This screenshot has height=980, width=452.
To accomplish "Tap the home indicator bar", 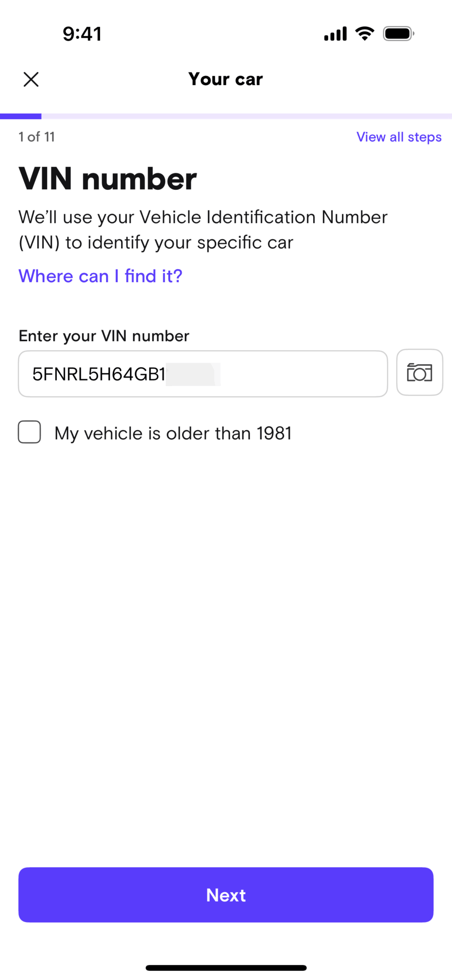I will tap(226, 968).
